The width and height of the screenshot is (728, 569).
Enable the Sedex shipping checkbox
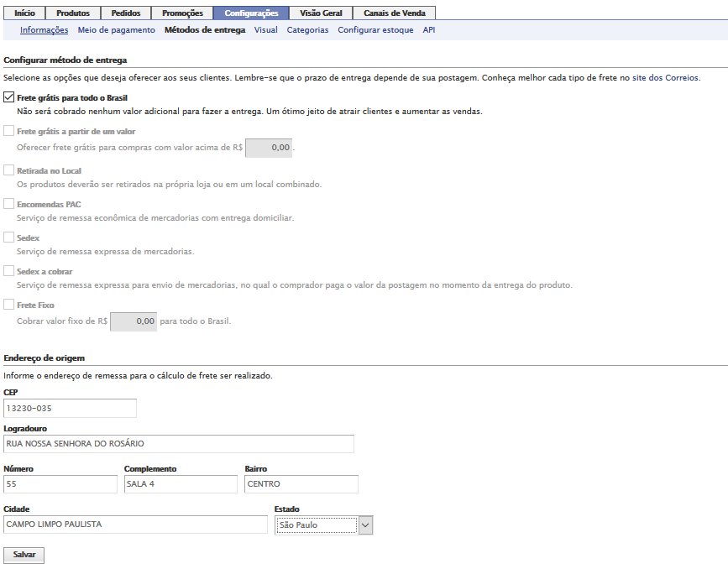(x=9, y=238)
